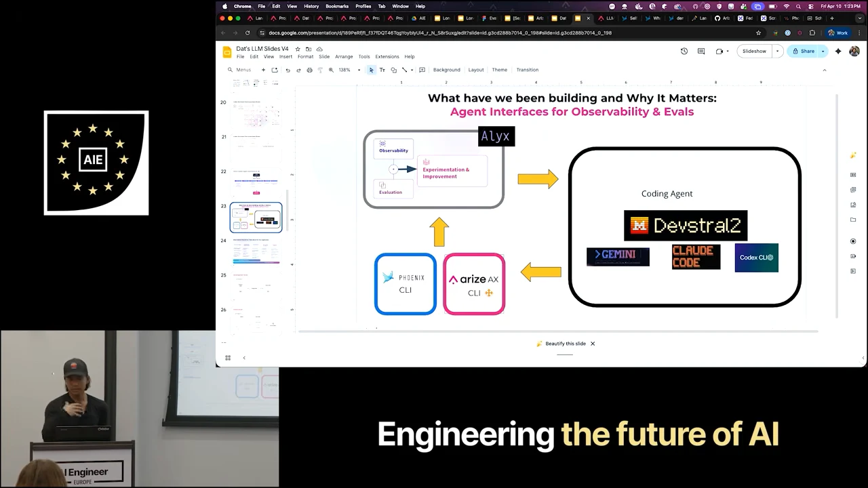Add a new slide with plus button
Image resolution: width=868 pixels, height=488 pixels.
coord(263,70)
